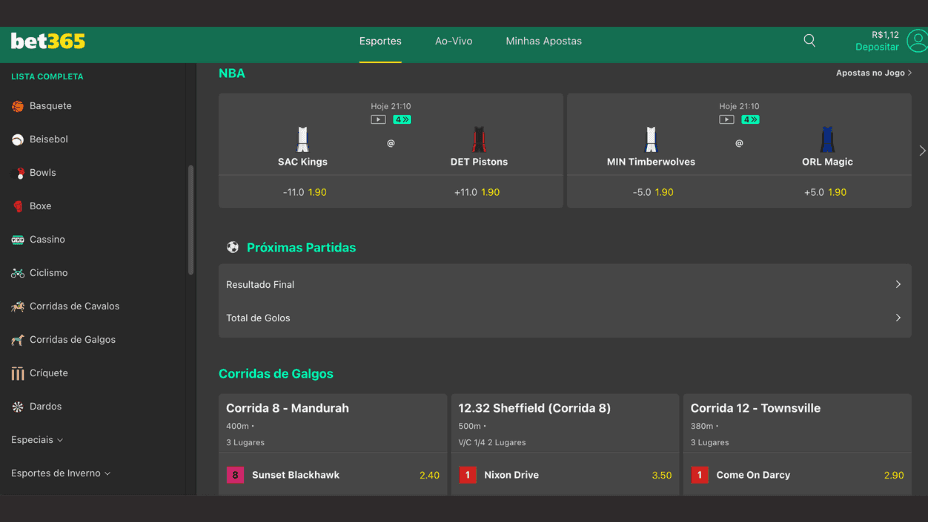Expand the Esportes de Inverno section
The height and width of the screenshot is (522, 928).
[61, 473]
